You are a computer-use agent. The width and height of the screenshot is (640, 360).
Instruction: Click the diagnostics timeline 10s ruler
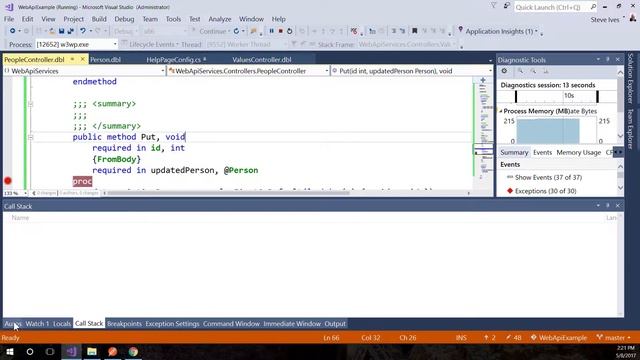[556, 96]
